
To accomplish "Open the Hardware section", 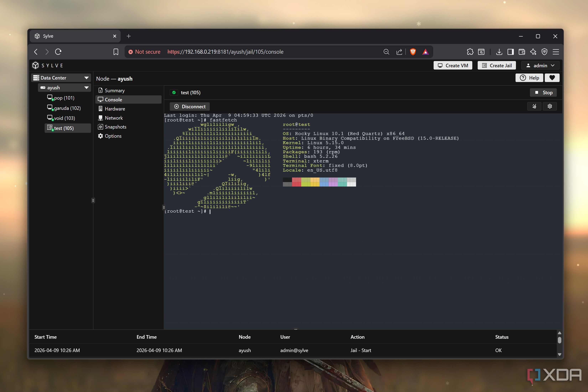I will [128, 109].
